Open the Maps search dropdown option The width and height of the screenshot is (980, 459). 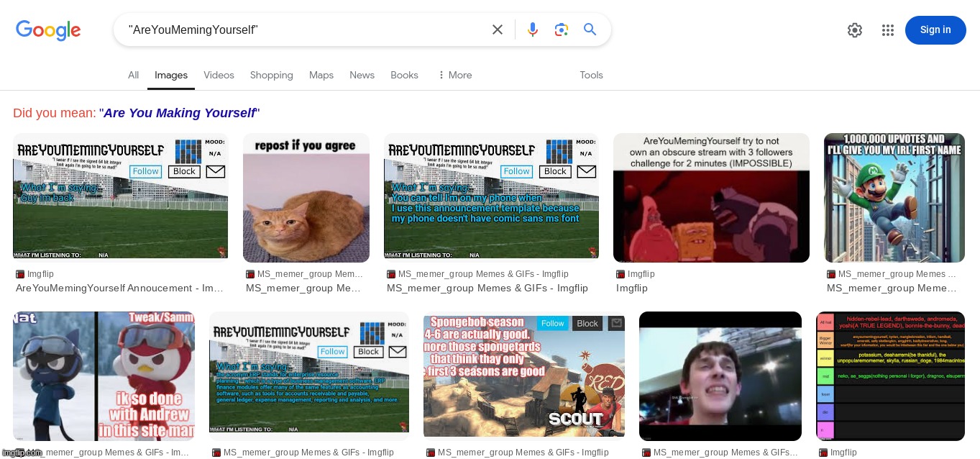tap(321, 75)
